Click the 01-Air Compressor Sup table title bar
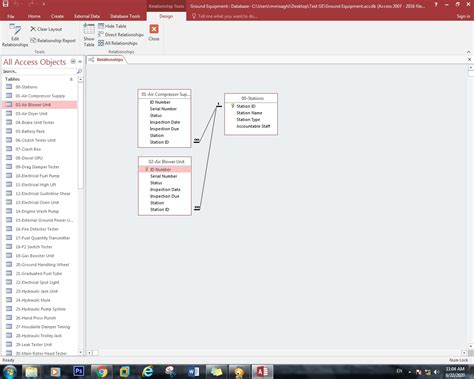 tap(164, 94)
